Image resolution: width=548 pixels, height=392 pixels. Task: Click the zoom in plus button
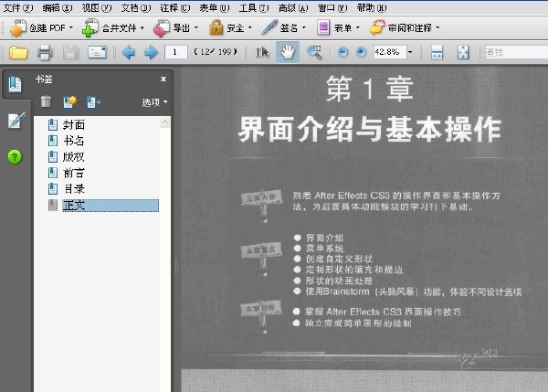pyautogui.click(x=361, y=52)
